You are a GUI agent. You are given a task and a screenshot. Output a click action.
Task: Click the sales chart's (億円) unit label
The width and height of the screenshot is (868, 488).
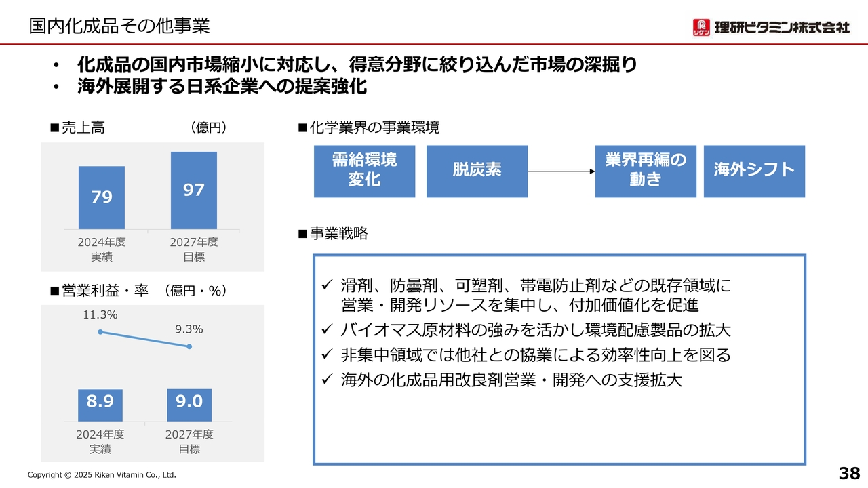pyautogui.click(x=208, y=127)
